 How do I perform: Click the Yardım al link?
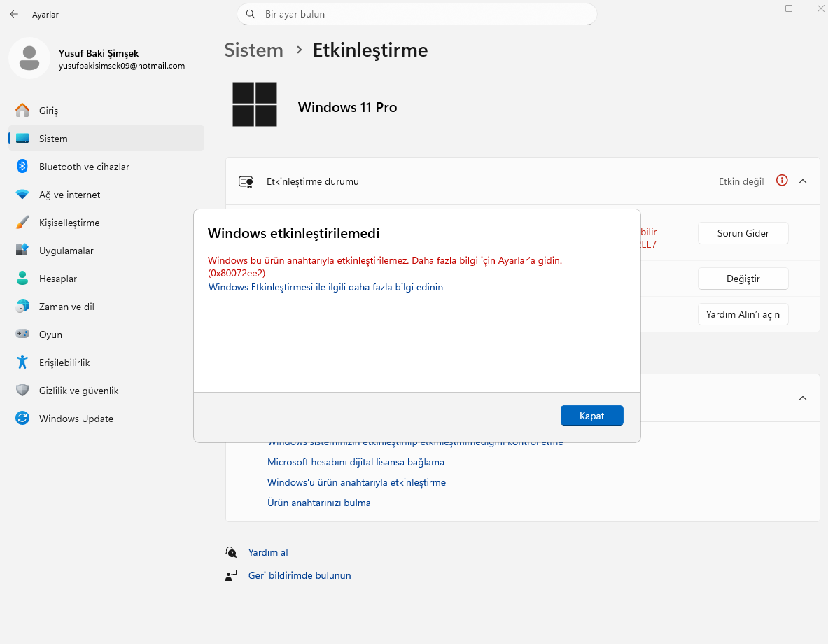(x=268, y=552)
